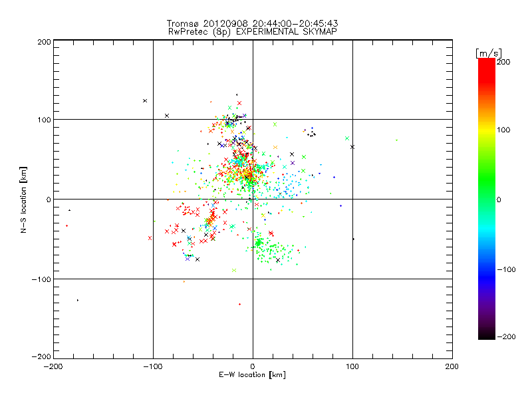This screenshot has width=532, height=399.
Task: Click the colorbar tick label '-100'
Action: click(506, 270)
